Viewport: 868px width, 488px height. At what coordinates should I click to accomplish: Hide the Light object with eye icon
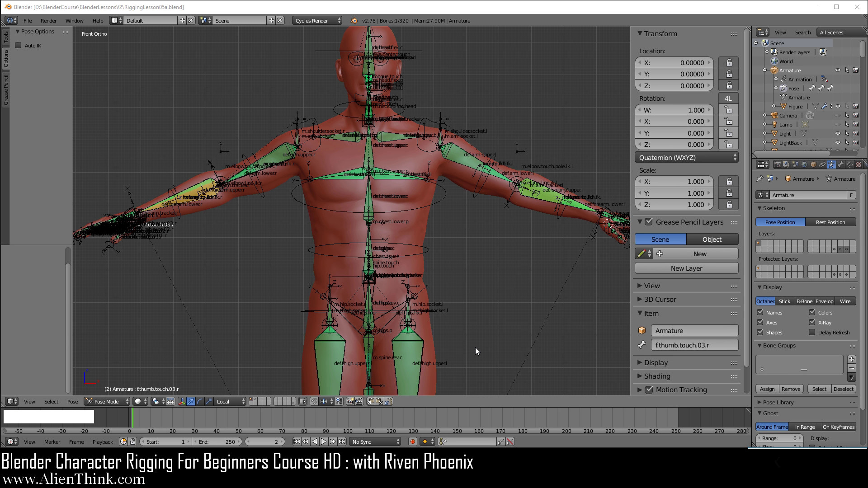click(837, 134)
